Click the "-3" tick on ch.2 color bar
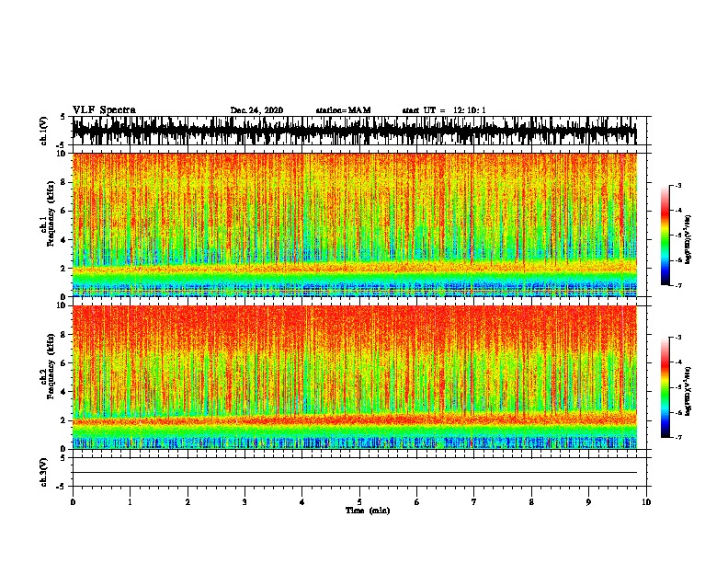The image size is (728, 563). pos(678,338)
